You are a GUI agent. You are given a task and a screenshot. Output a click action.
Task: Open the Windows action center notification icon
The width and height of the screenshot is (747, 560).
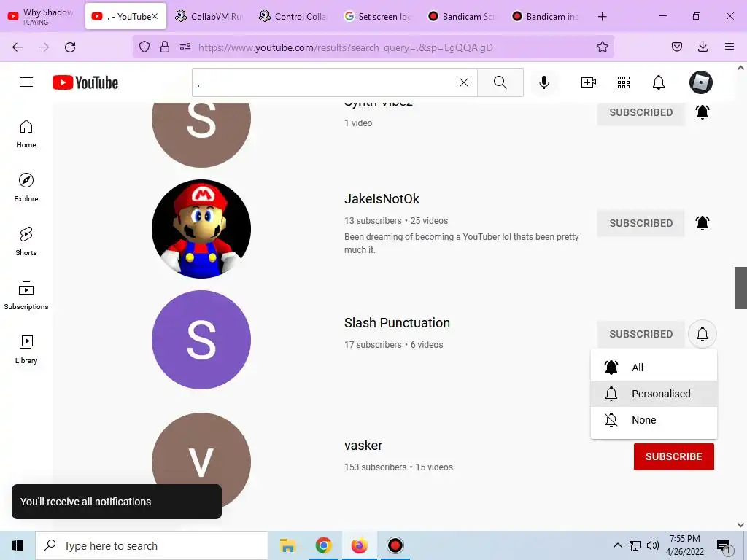pos(724,546)
